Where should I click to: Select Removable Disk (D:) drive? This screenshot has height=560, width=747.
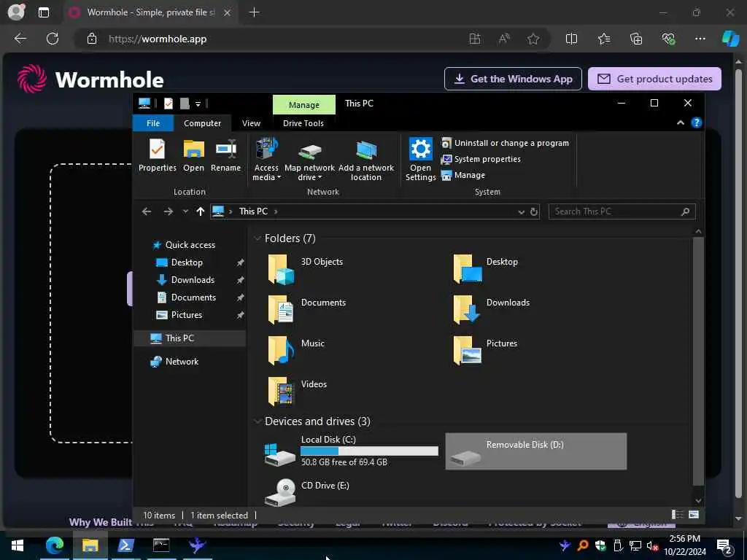pos(536,451)
